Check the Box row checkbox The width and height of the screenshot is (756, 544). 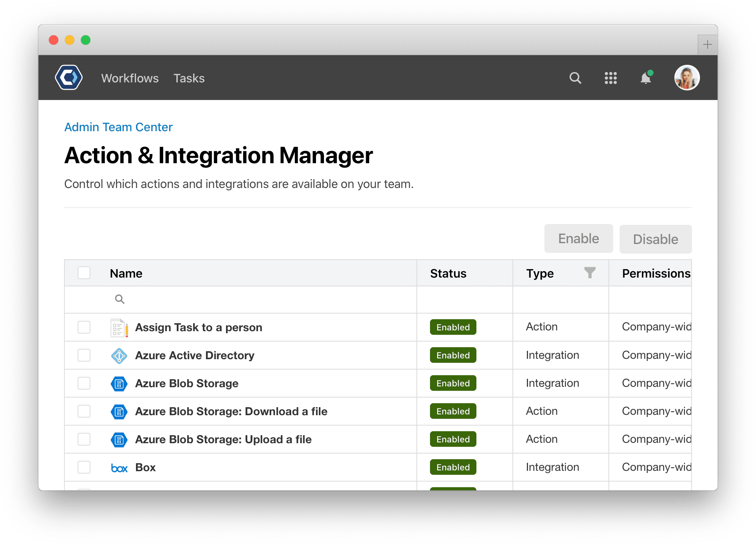(x=84, y=467)
